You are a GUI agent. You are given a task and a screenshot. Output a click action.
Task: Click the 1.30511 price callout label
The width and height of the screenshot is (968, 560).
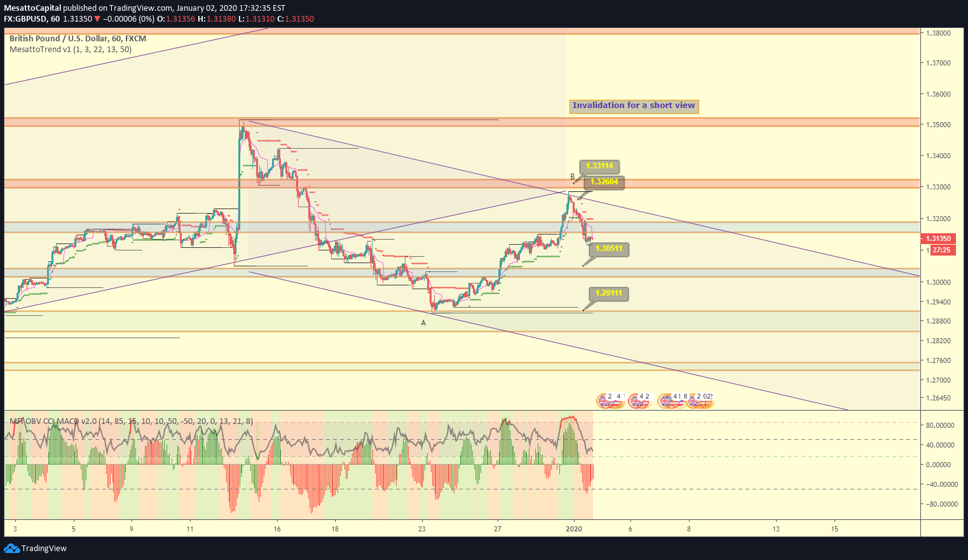(x=609, y=249)
